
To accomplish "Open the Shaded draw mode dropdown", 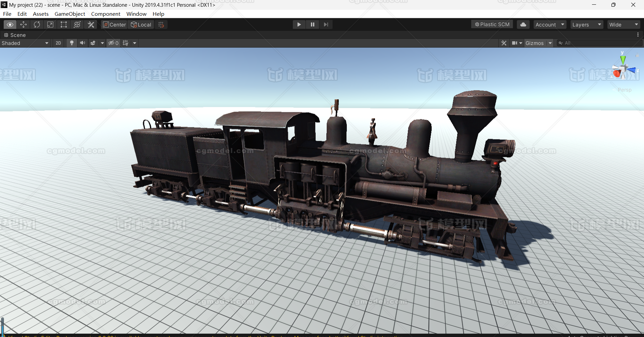I will 25,43.
